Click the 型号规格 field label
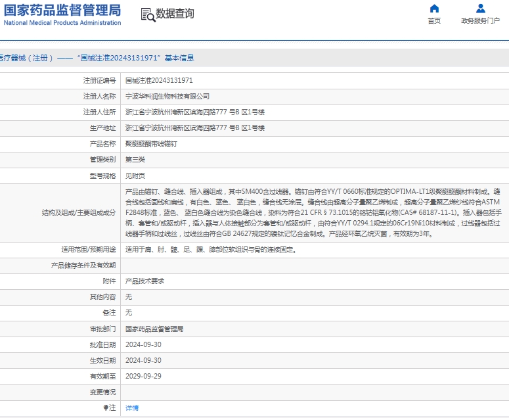Image resolution: width=509 pixels, height=420 pixels. tap(102, 175)
